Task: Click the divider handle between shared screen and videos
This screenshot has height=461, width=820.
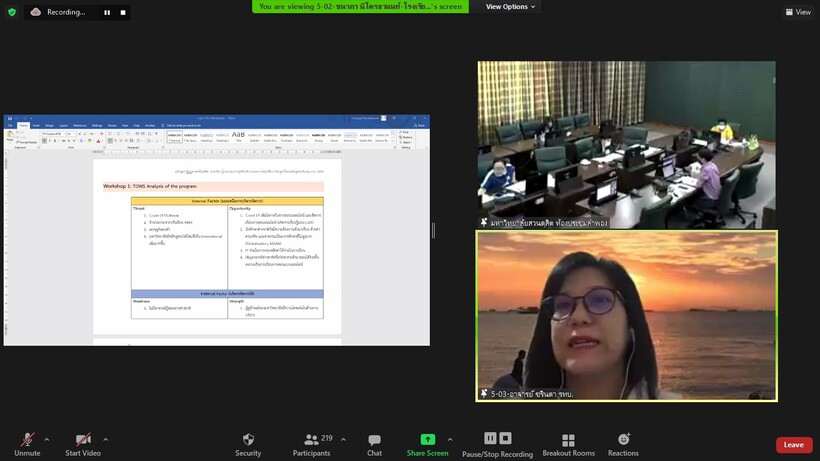Action: pyautogui.click(x=434, y=230)
